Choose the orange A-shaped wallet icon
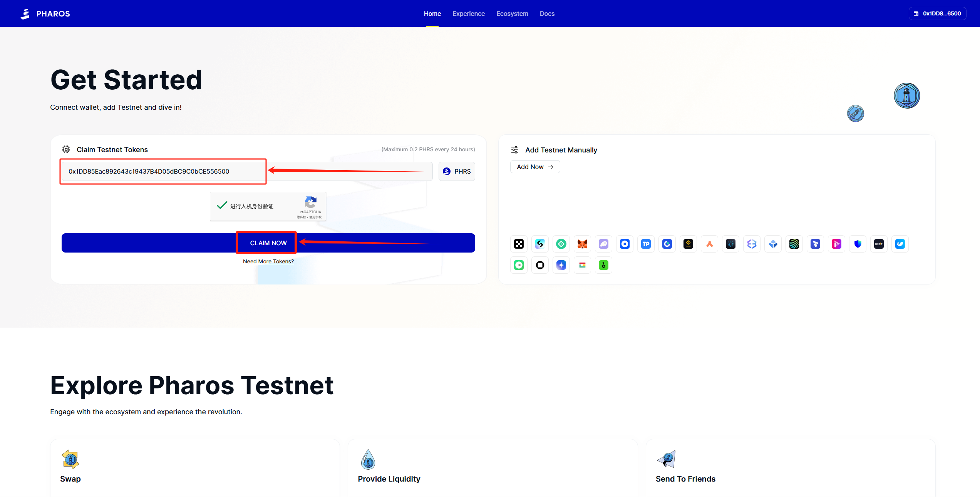 [709, 244]
